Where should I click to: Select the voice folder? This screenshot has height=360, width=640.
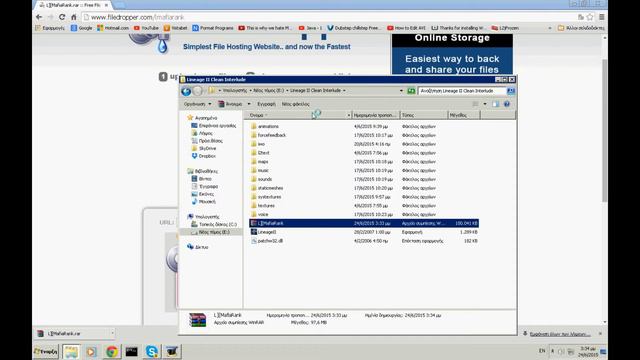tap(263, 214)
